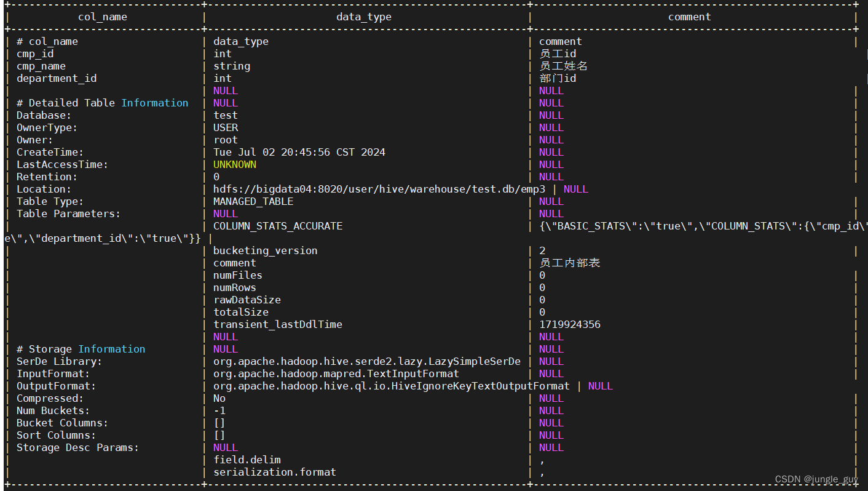Click the 员工id comment text
868x491 pixels.
click(x=558, y=54)
